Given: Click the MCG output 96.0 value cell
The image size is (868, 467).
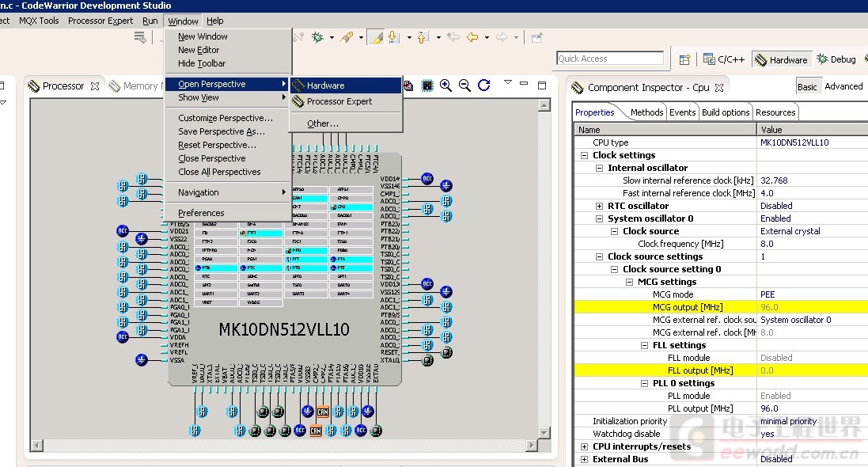Looking at the screenshot, I should click(x=812, y=307).
